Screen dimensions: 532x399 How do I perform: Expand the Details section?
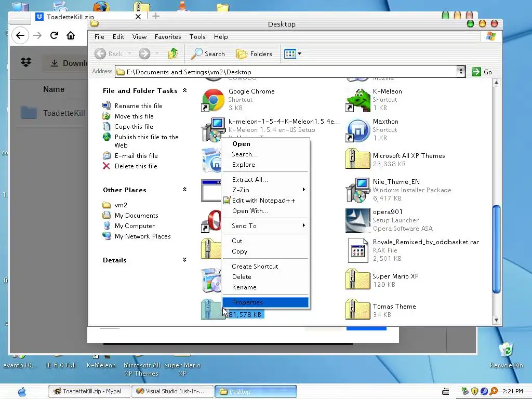(x=184, y=260)
